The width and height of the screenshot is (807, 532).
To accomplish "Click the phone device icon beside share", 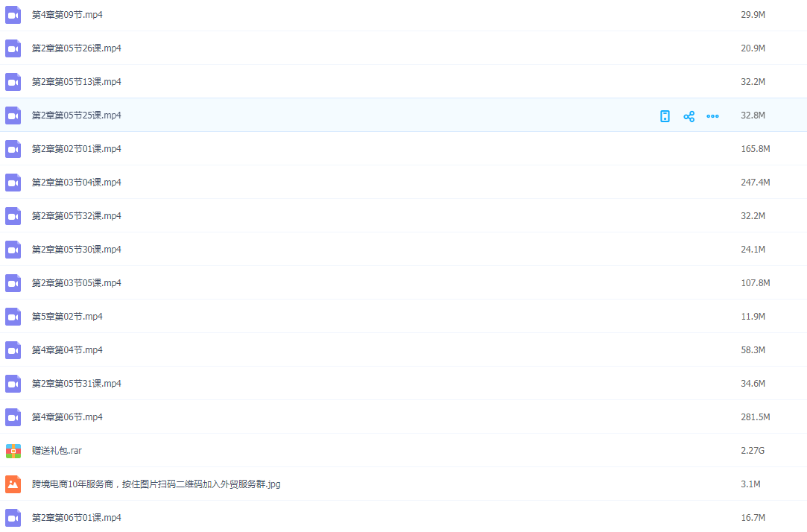I will tap(665, 116).
